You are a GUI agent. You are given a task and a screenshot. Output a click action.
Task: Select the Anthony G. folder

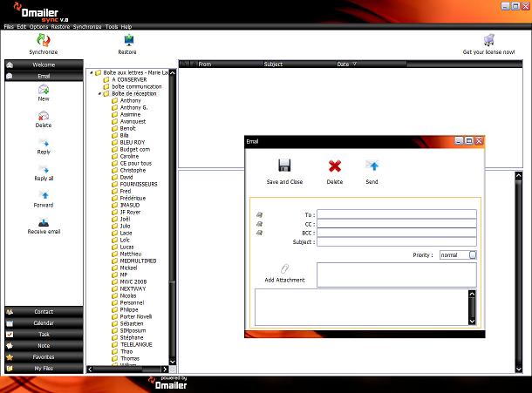point(133,107)
